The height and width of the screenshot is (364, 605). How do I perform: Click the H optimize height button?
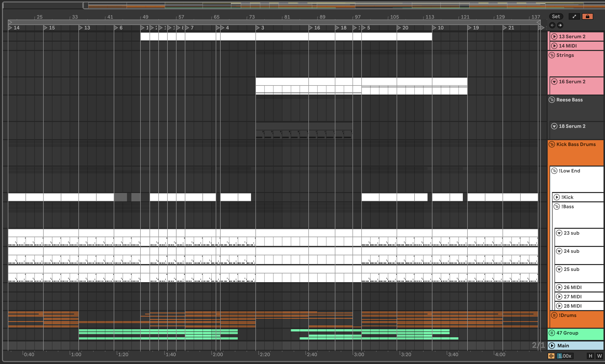click(591, 356)
